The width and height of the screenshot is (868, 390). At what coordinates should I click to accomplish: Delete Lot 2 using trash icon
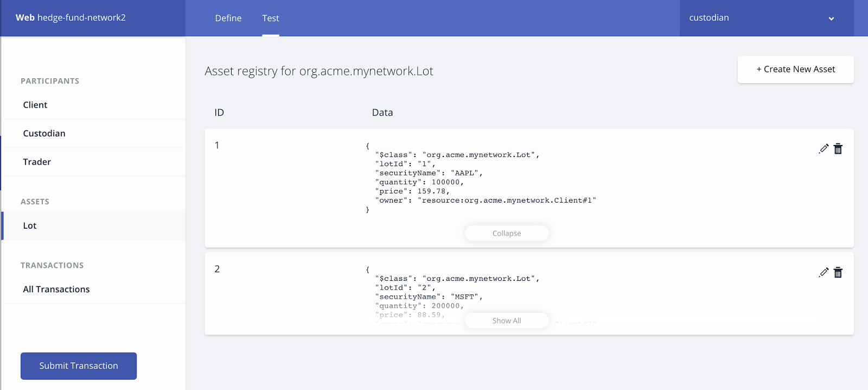pyautogui.click(x=838, y=273)
